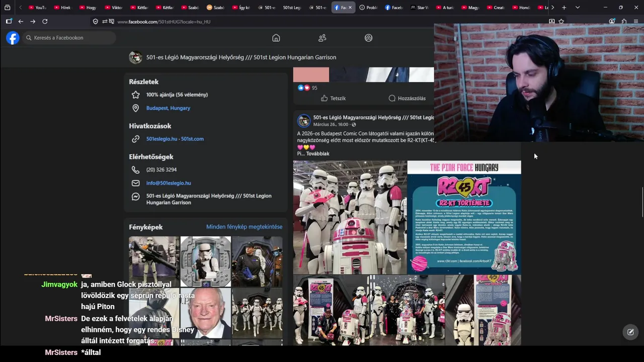Open the elderly man portrait photo thumbnail
Image resolution: width=644 pixels, height=362 pixels.
pos(205,313)
